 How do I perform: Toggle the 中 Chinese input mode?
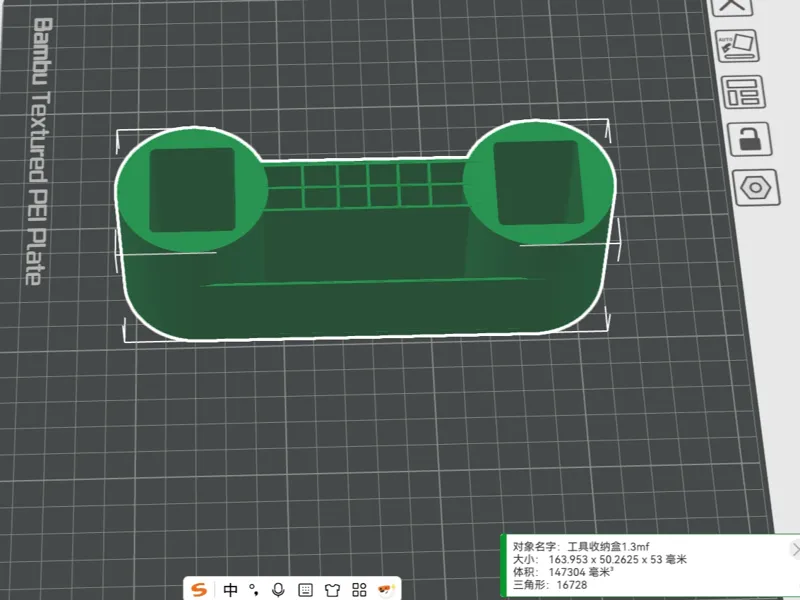pos(231,590)
